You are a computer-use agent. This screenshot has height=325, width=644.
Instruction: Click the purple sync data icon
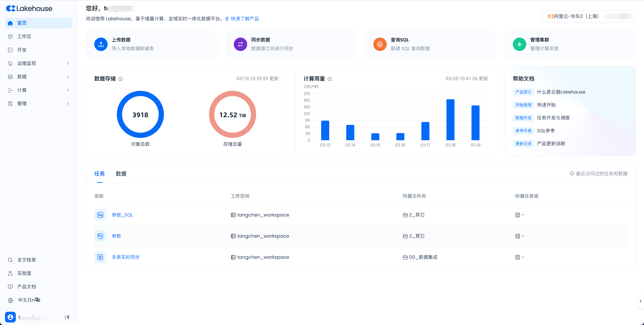tap(240, 44)
